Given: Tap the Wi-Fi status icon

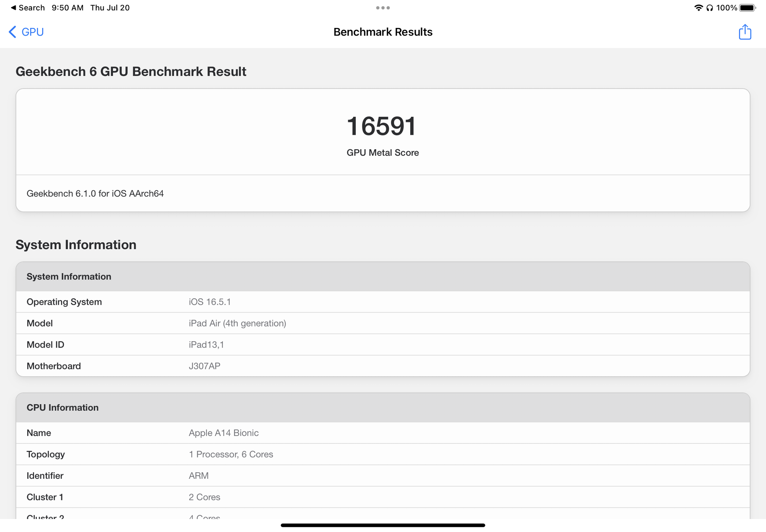Looking at the screenshot, I should 699,8.
